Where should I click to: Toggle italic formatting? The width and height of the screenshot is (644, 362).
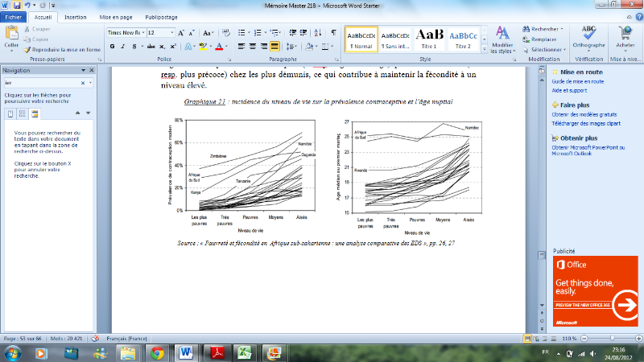[x=122, y=47]
